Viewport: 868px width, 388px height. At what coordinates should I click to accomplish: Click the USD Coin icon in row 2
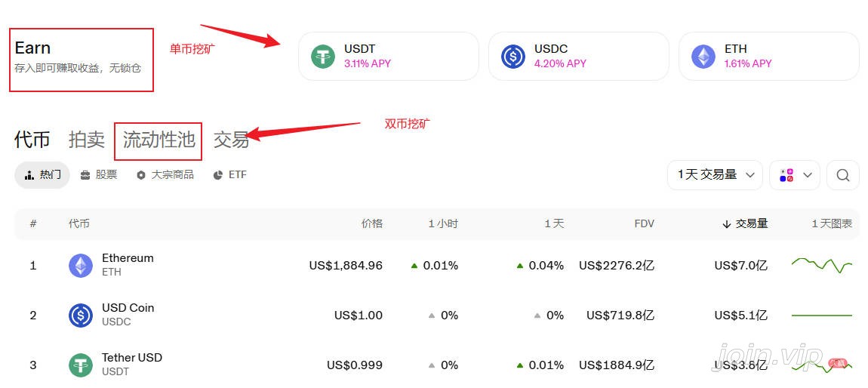(x=81, y=316)
